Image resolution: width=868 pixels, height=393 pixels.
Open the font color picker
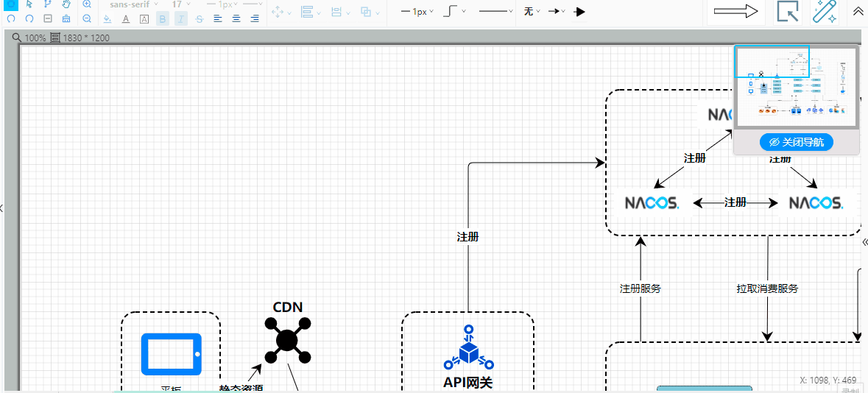126,19
